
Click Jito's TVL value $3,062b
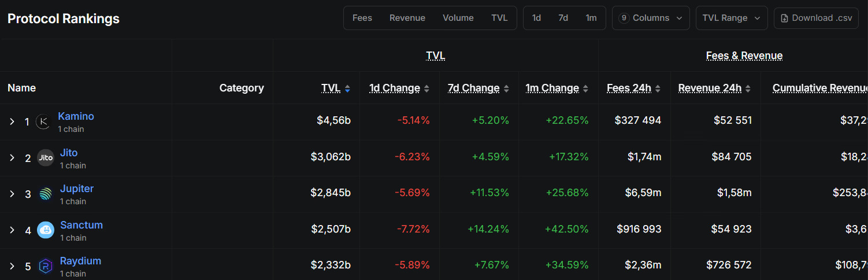[x=331, y=157]
